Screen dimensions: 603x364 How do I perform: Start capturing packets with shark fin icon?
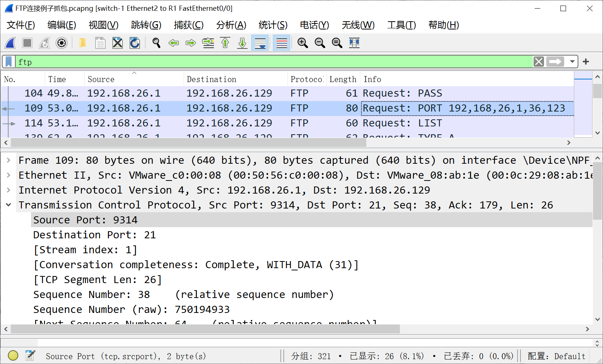(x=10, y=43)
